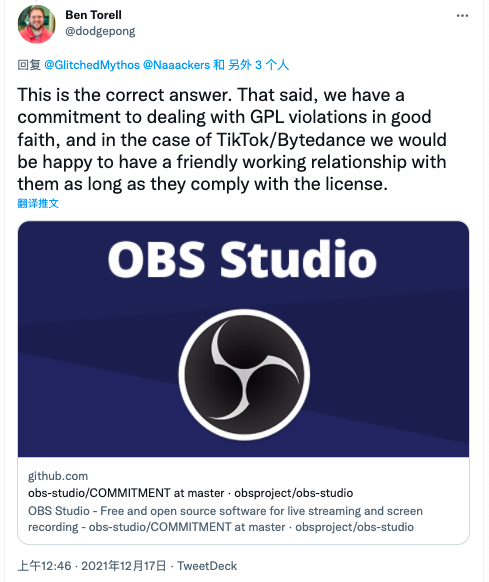Click the OBS Studio heading text in banner

(x=242, y=259)
